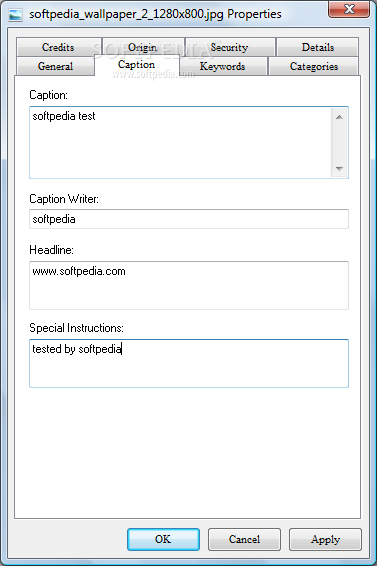The height and width of the screenshot is (566, 377).
Task: Click the image file icon in title bar
Action: click(16, 14)
